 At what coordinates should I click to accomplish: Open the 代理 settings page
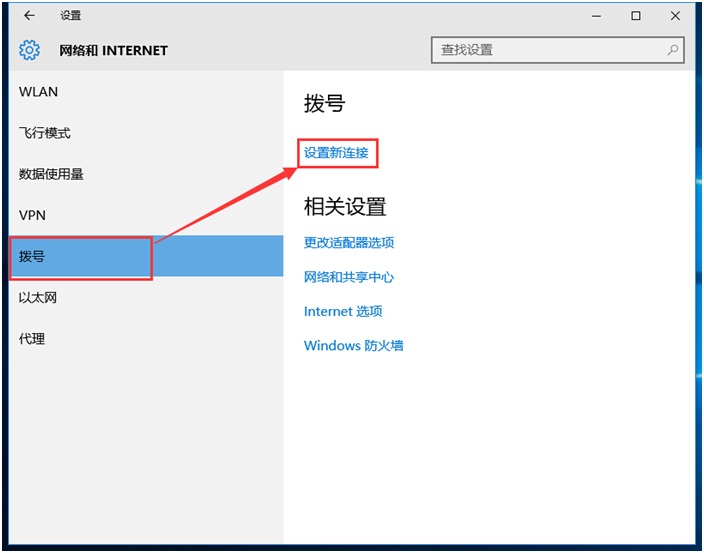tap(32, 339)
